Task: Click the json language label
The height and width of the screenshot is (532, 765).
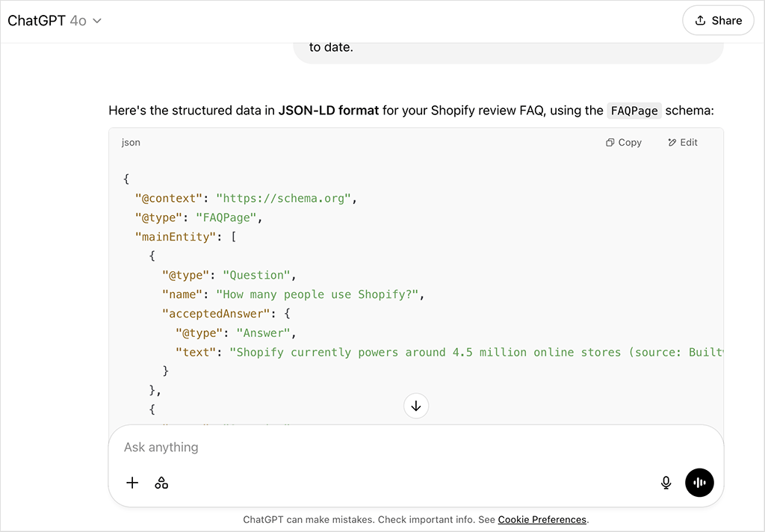Action: pyautogui.click(x=131, y=143)
